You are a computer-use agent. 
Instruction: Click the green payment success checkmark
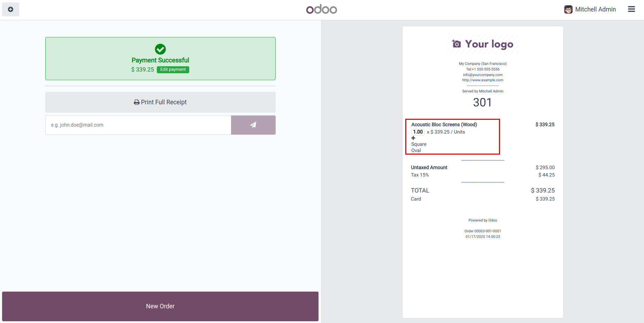[160, 49]
